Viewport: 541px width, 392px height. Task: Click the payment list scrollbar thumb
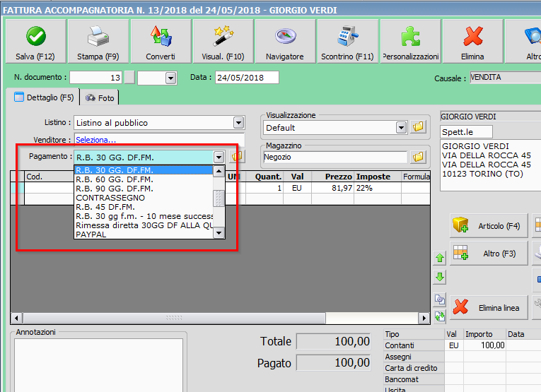(219, 198)
